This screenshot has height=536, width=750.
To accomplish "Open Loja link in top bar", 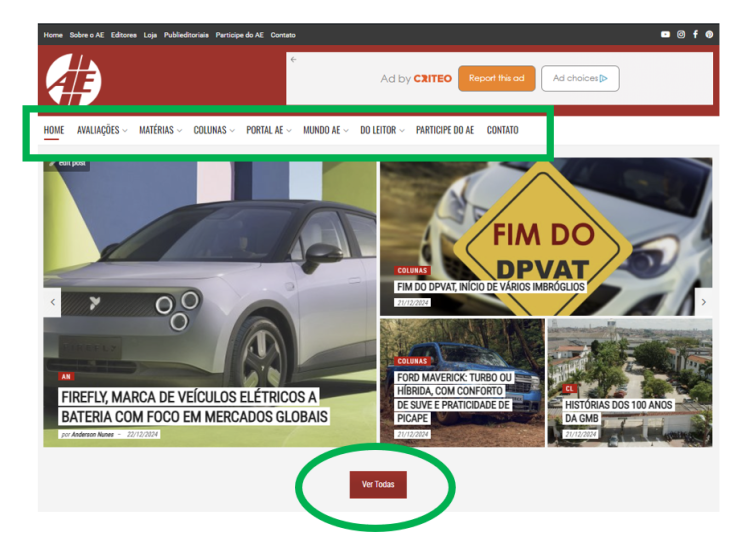I will pos(150,35).
